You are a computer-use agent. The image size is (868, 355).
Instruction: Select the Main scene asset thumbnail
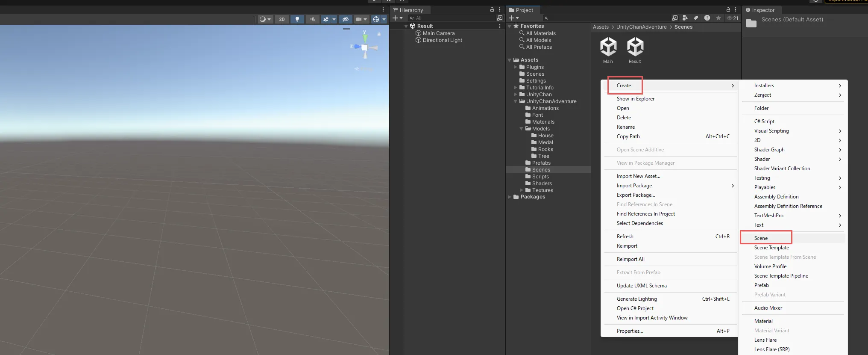[x=608, y=47]
